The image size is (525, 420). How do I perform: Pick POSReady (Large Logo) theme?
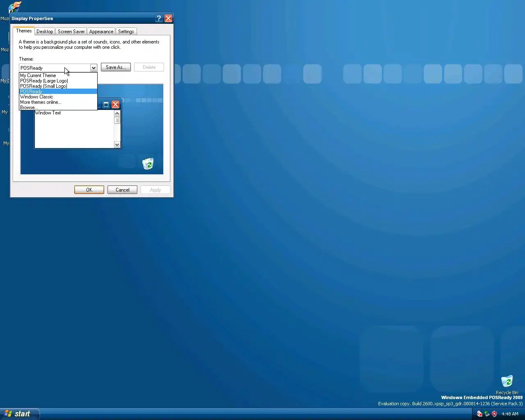pos(58,81)
